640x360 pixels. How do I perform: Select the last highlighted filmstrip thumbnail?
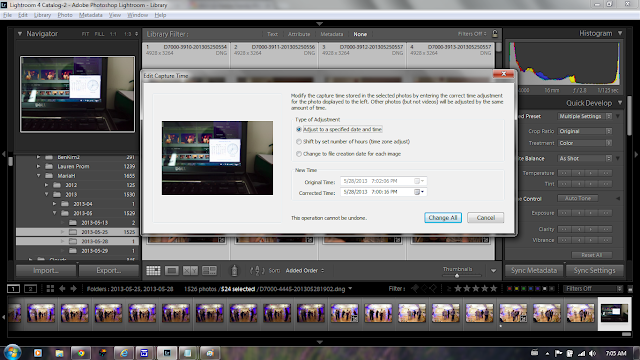[x=614, y=313]
